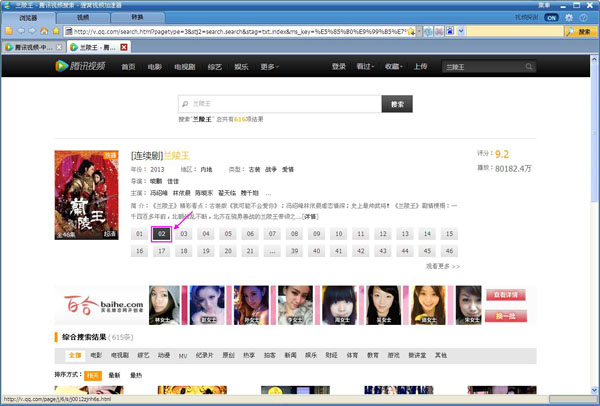Expand the 看过 history dropdown

pos(365,66)
